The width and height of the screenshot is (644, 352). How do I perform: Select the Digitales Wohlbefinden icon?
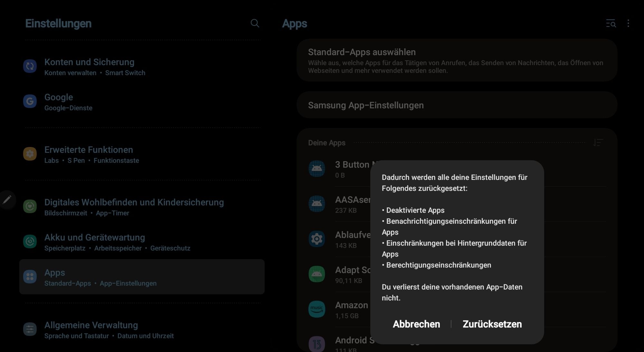30,206
